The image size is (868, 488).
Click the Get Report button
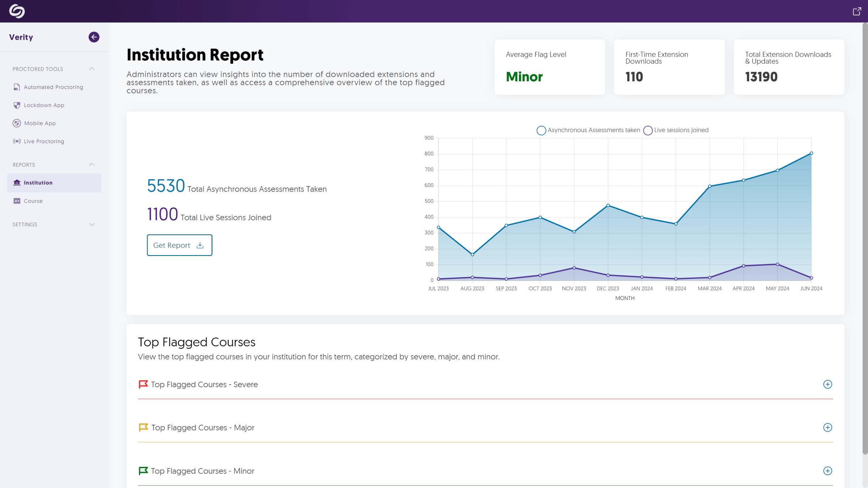(x=179, y=245)
